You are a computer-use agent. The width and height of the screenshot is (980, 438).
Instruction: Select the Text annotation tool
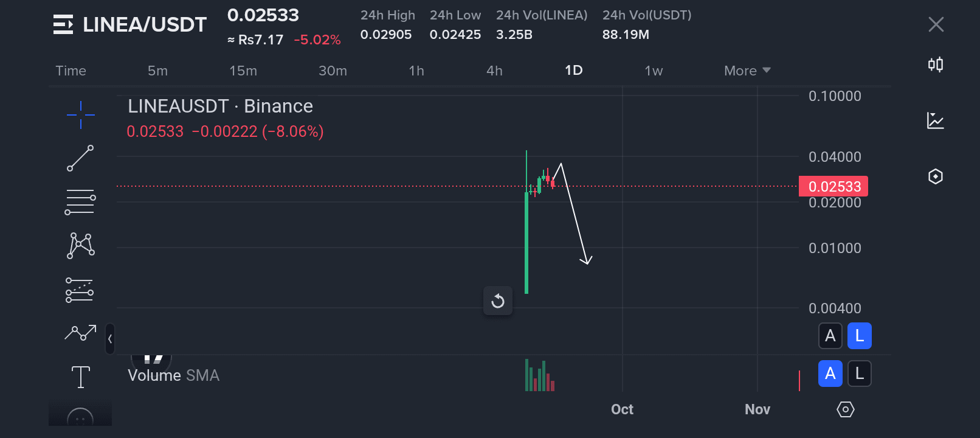pyautogui.click(x=80, y=377)
